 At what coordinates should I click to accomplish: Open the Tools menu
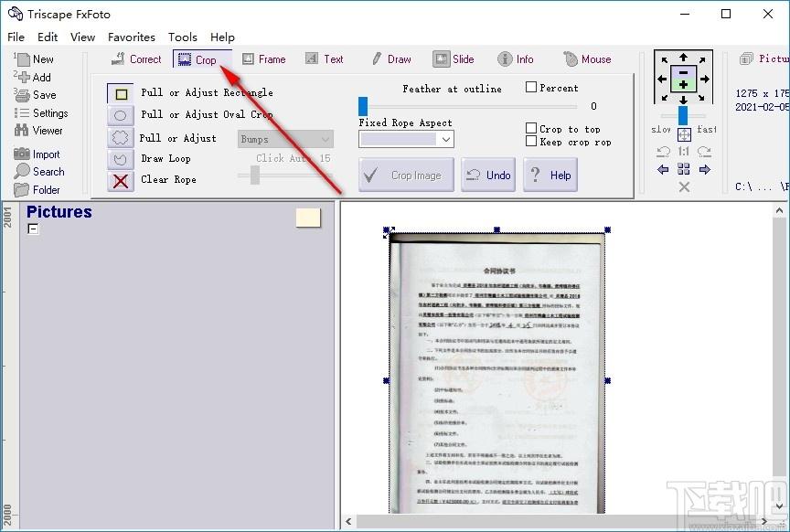pos(182,37)
